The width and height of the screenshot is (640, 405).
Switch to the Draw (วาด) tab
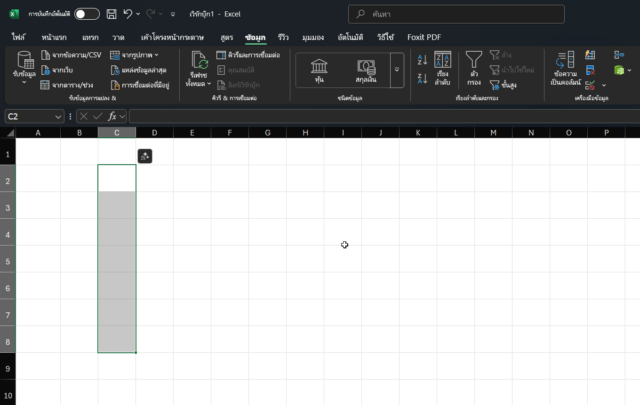pos(118,37)
